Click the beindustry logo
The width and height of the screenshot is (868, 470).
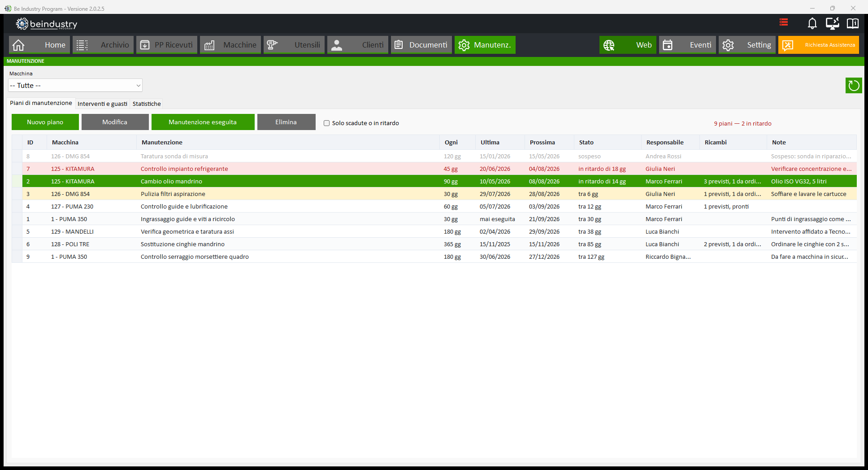46,24
